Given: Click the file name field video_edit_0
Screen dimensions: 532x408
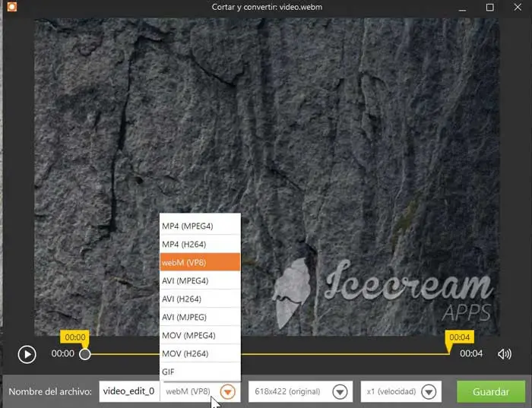Looking at the screenshot, I should pos(129,391).
